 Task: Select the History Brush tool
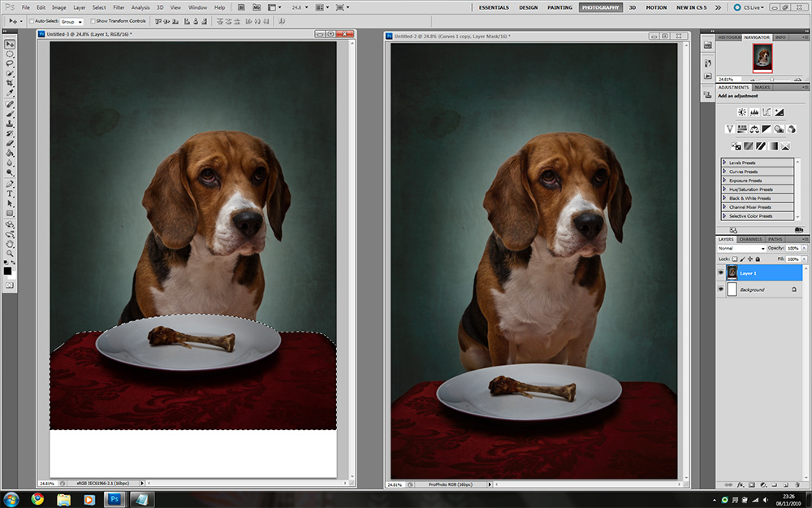coord(9,133)
